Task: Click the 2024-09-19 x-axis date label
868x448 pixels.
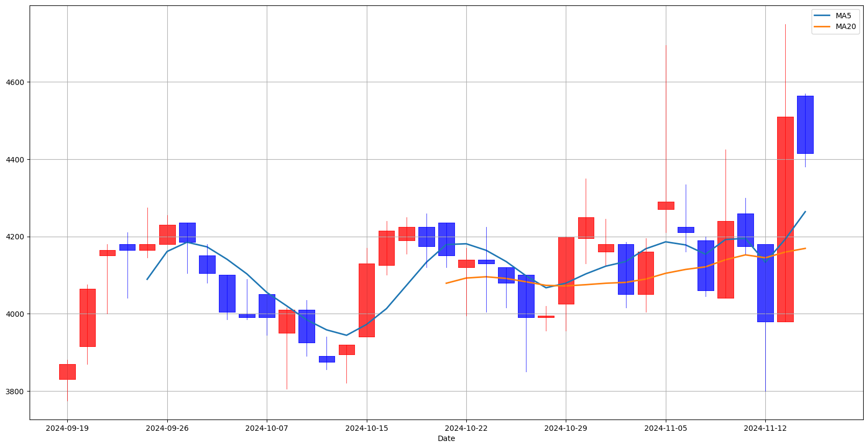Action: (67, 428)
